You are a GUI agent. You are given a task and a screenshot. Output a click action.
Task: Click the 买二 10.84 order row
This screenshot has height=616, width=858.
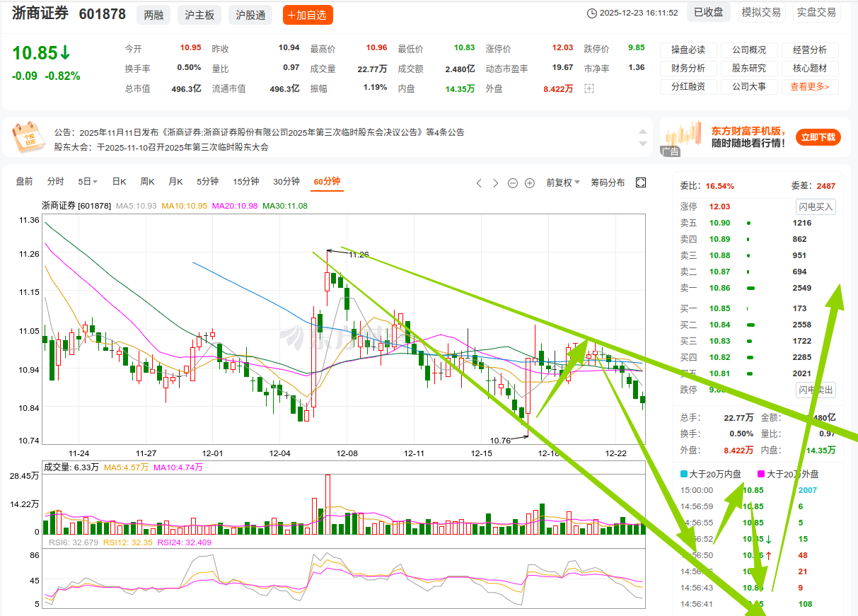[x=758, y=325]
